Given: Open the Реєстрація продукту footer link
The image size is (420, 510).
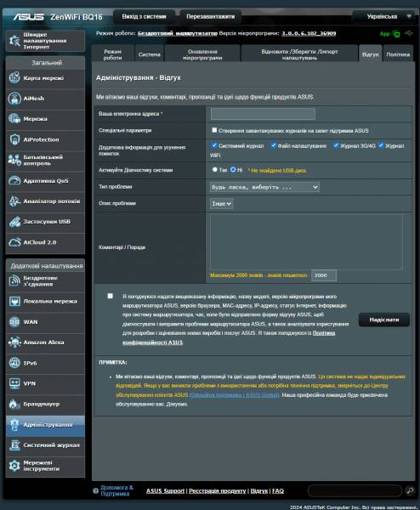Looking at the screenshot, I should click(218, 490).
